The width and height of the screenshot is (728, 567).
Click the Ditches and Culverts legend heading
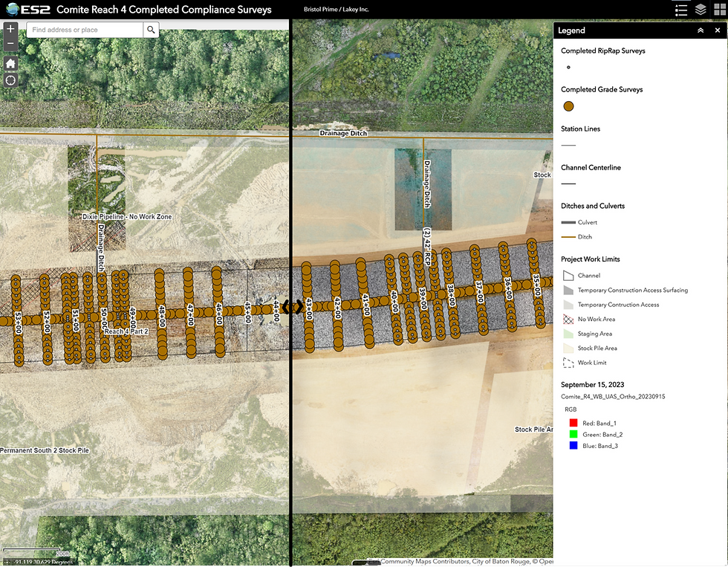pos(593,206)
